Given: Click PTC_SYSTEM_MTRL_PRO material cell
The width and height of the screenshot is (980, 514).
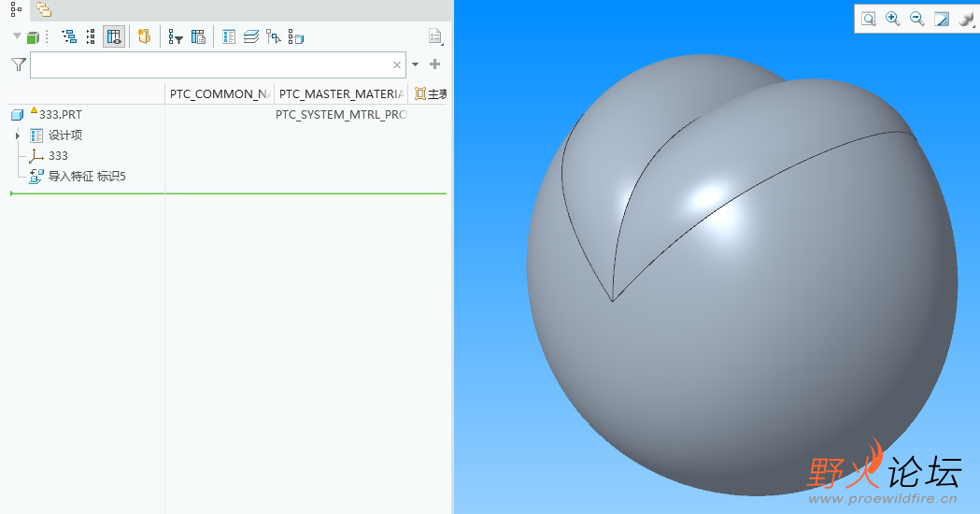Looking at the screenshot, I should 341,114.
